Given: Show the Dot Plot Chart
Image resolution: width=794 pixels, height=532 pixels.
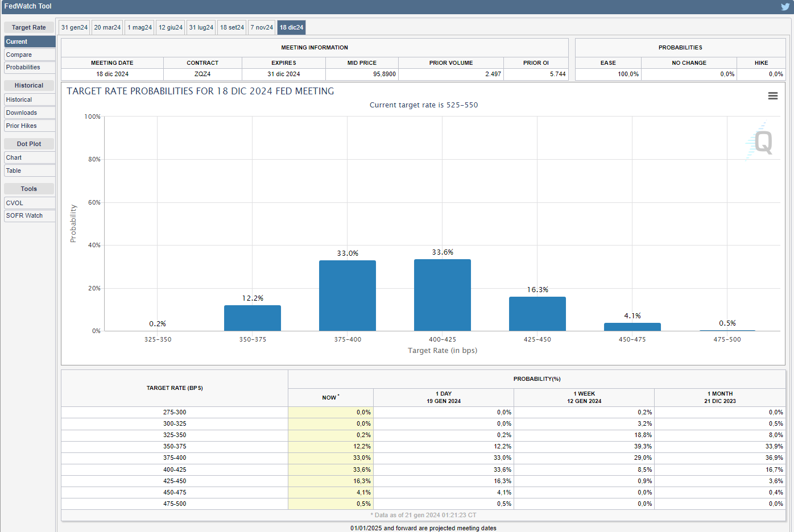Looking at the screenshot, I should click(x=30, y=157).
